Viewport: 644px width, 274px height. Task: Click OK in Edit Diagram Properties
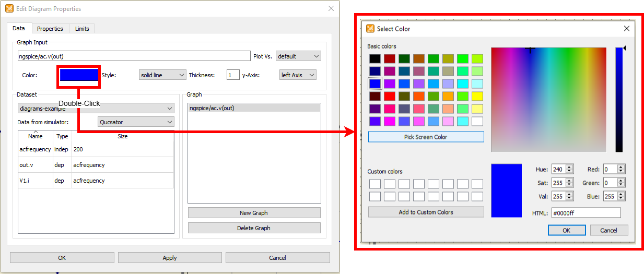62,258
